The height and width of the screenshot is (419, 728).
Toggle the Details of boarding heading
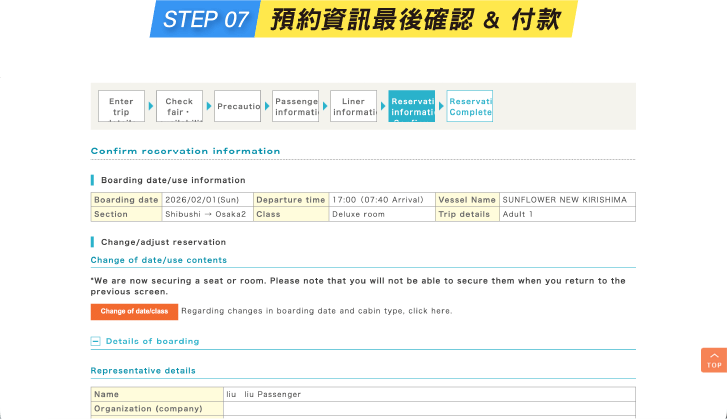point(152,341)
